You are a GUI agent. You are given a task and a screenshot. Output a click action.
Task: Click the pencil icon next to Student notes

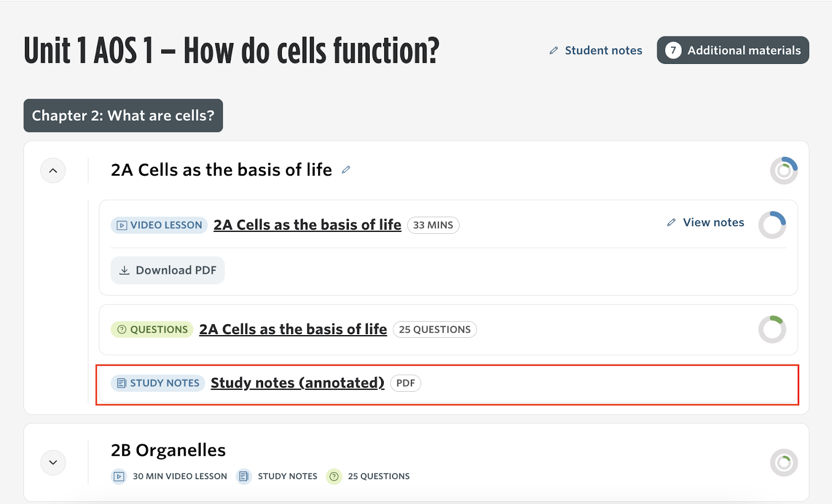(x=554, y=50)
